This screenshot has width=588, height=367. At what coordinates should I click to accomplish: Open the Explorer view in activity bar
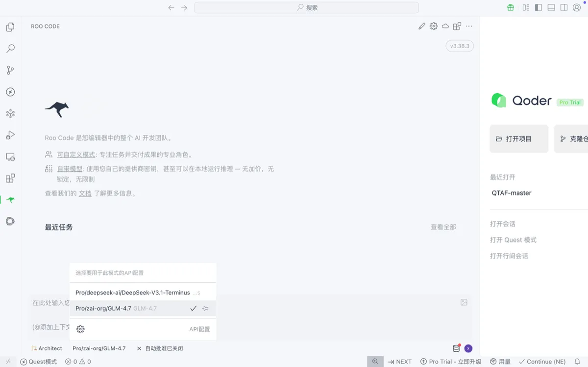pyautogui.click(x=10, y=27)
